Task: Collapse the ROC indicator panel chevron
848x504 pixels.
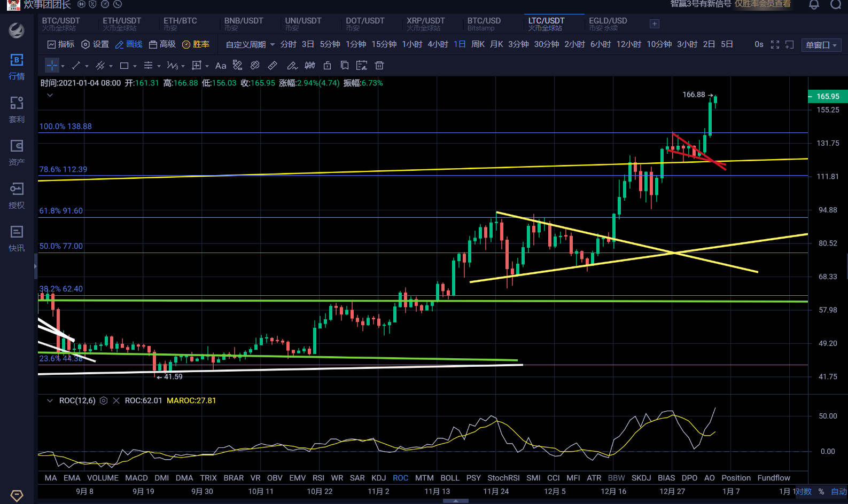Action: click(50, 400)
